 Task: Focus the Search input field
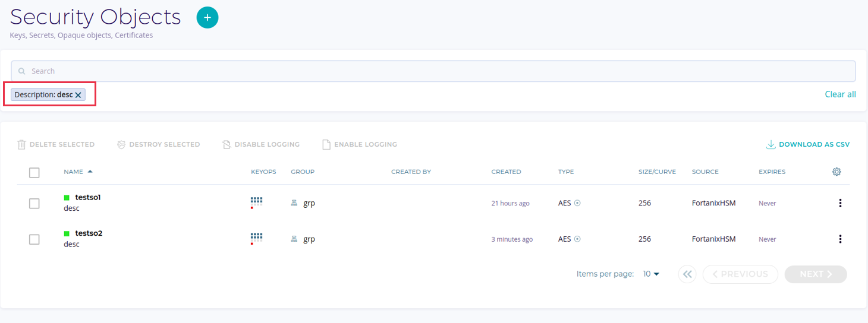click(433, 71)
